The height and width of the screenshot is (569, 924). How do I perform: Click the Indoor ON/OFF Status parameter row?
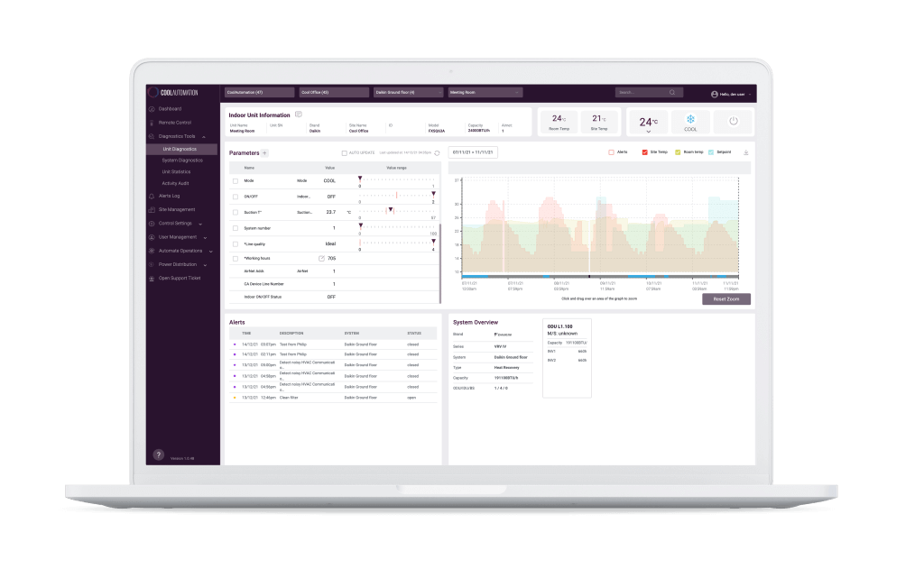[334, 297]
